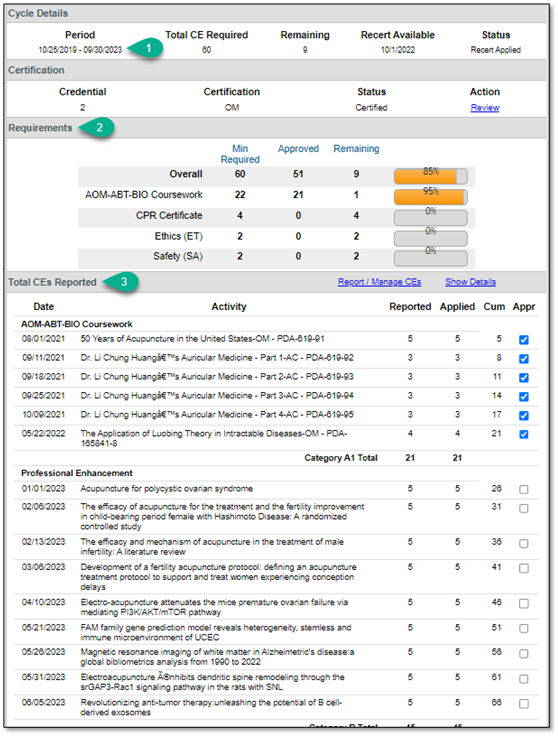558x736 pixels.
Task: Click the Certified status value
Action: 371,107
